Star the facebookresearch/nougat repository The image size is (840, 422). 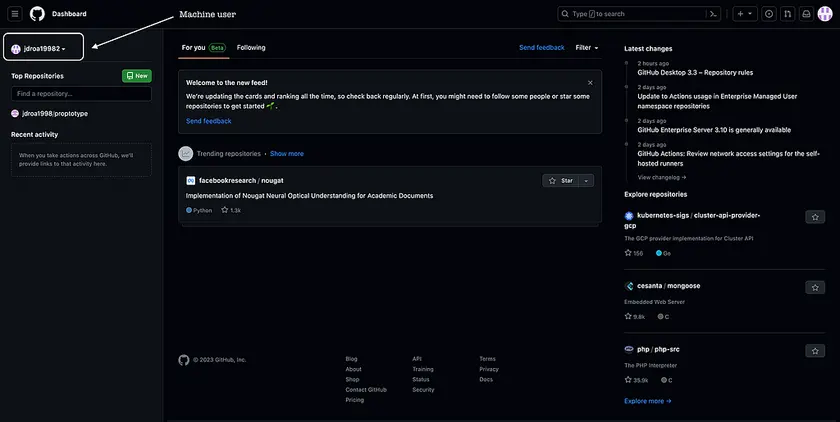[560, 181]
